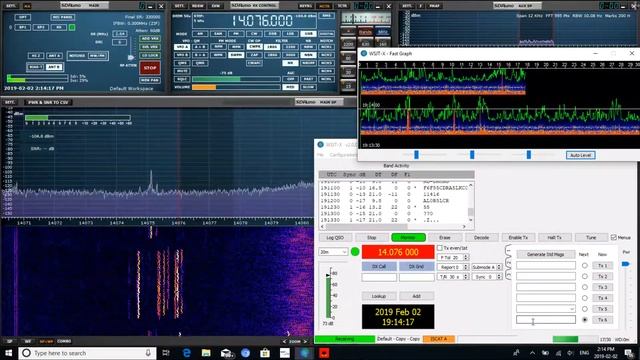Click the RF gain slider in SDRuno Main

(x=131, y=58)
